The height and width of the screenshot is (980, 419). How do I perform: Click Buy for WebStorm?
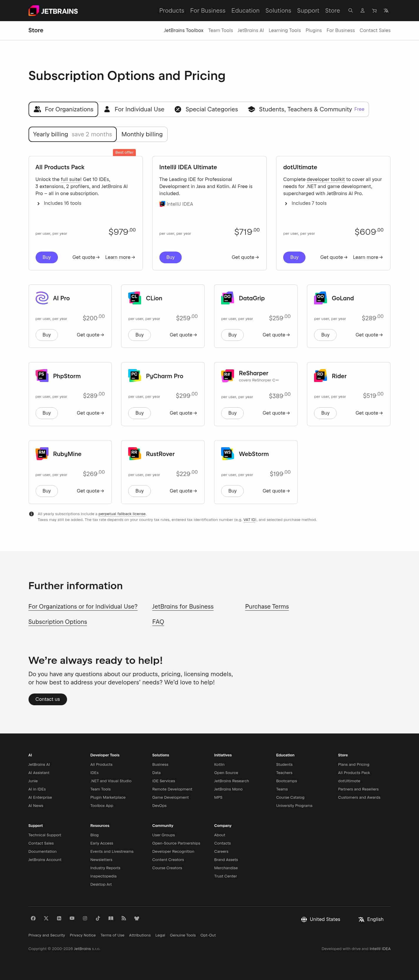pyautogui.click(x=233, y=491)
